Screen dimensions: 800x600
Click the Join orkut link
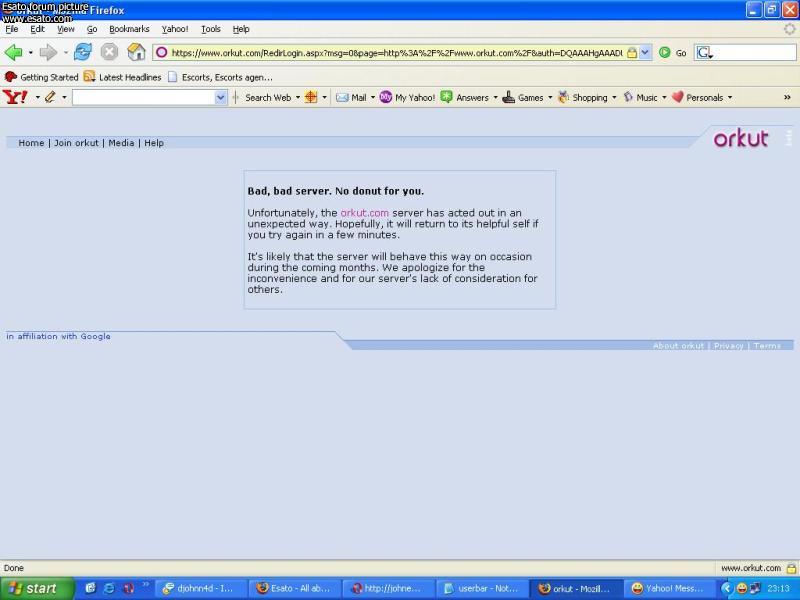point(76,143)
